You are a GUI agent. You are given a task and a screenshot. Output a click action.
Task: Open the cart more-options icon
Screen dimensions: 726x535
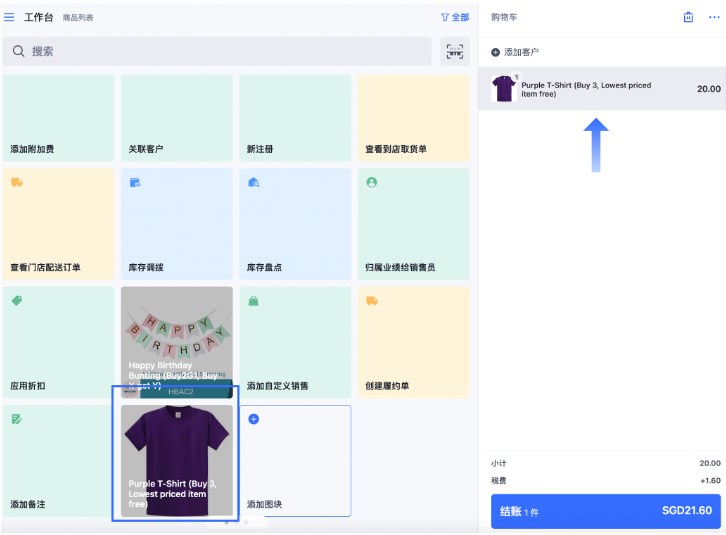pyautogui.click(x=713, y=17)
